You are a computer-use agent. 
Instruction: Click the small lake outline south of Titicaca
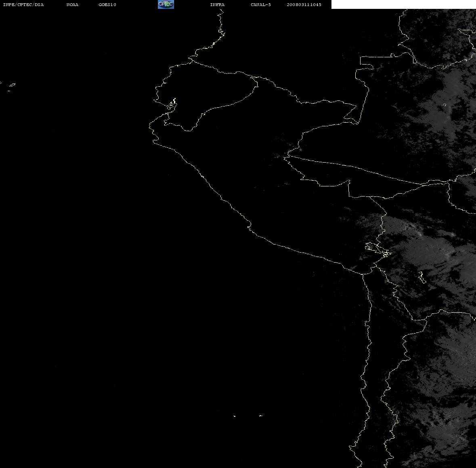[x=421, y=277]
